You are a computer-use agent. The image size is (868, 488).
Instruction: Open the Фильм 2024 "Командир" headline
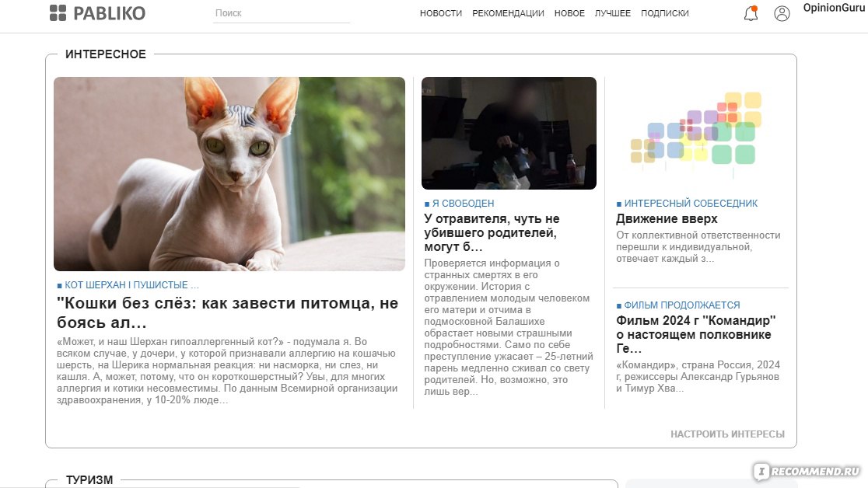[x=696, y=334]
